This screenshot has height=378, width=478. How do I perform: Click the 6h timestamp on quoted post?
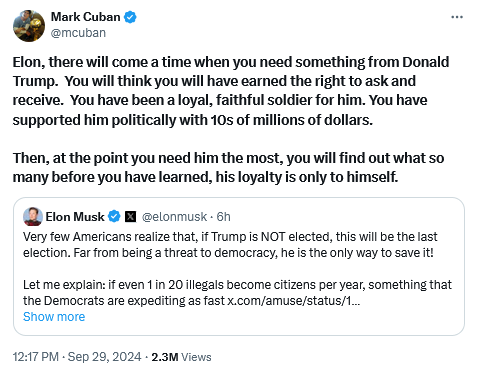click(x=223, y=217)
